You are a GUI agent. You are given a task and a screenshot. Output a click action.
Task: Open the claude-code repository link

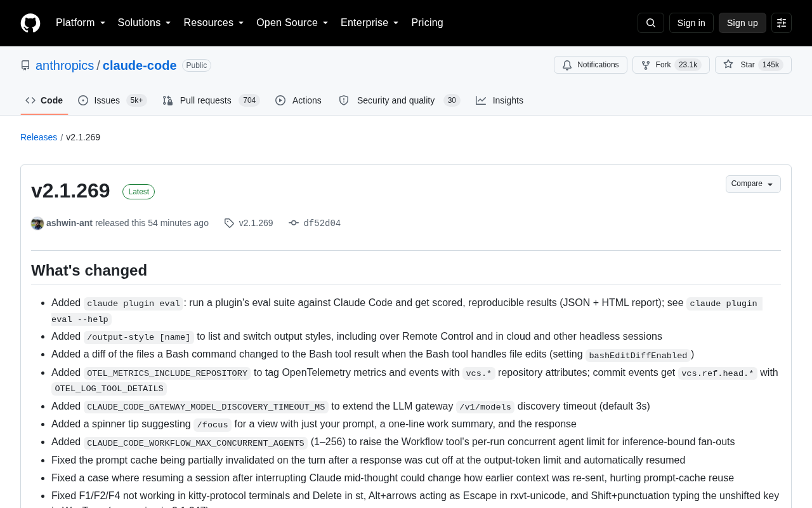pyautogui.click(x=140, y=65)
